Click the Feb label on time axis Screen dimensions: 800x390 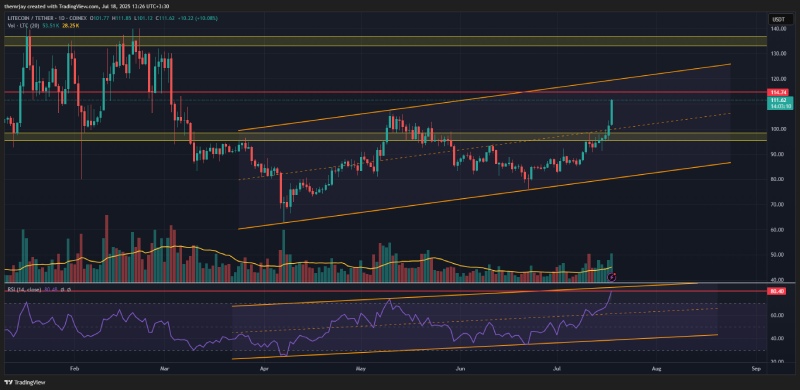click(x=74, y=368)
